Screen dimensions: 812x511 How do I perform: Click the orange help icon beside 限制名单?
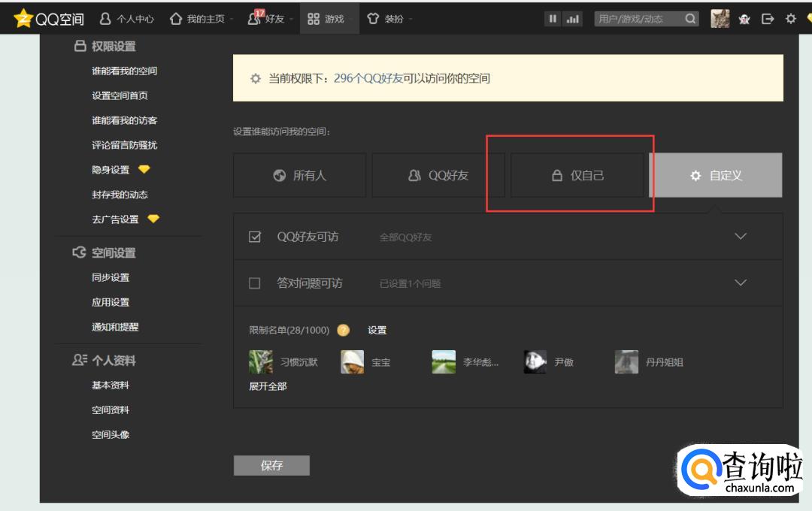[343, 330]
